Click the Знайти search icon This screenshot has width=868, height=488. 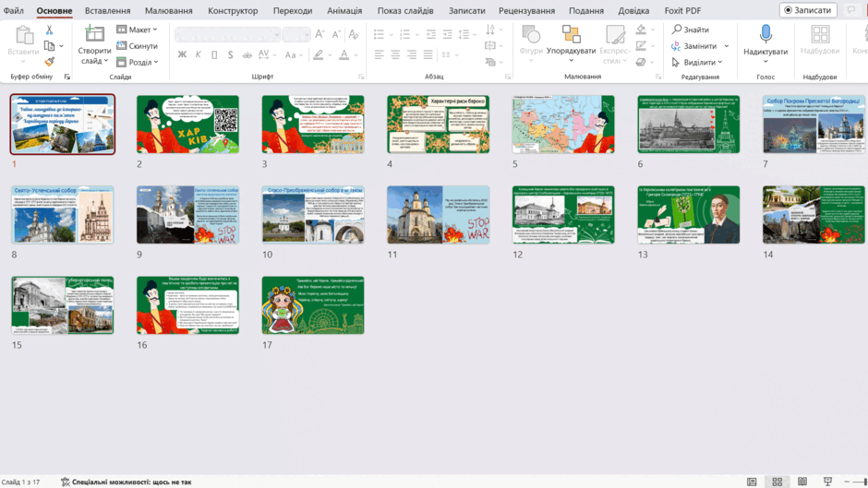click(x=677, y=30)
